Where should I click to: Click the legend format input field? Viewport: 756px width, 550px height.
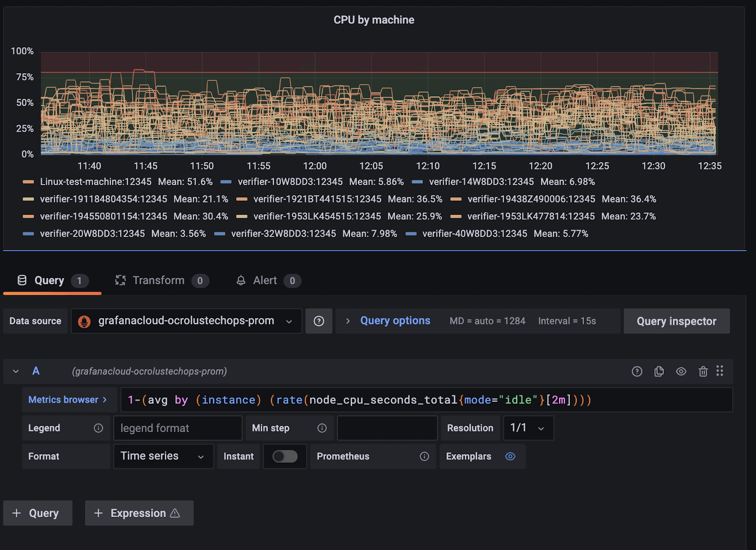(178, 428)
